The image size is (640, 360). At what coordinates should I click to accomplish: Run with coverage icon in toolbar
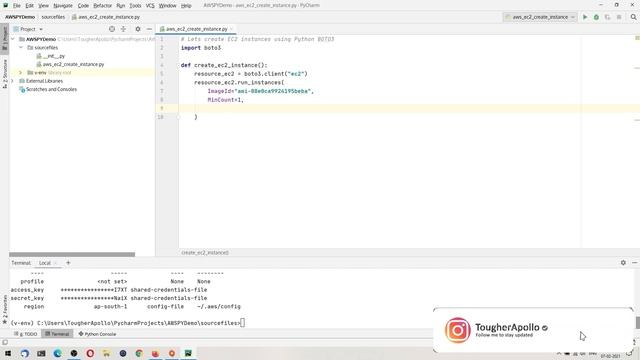pyautogui.click(x=607, y=17)
